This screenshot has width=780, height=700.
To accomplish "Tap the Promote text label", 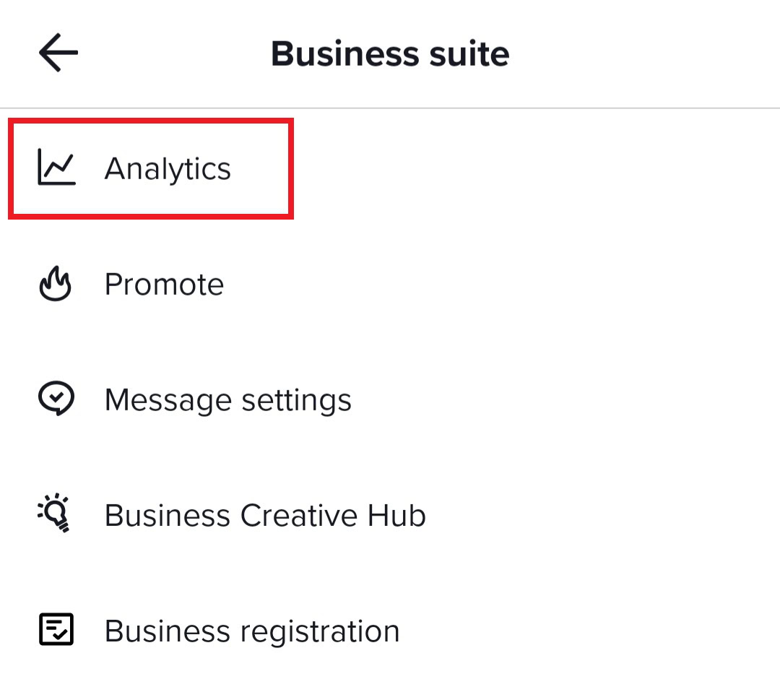I will 164,285.
